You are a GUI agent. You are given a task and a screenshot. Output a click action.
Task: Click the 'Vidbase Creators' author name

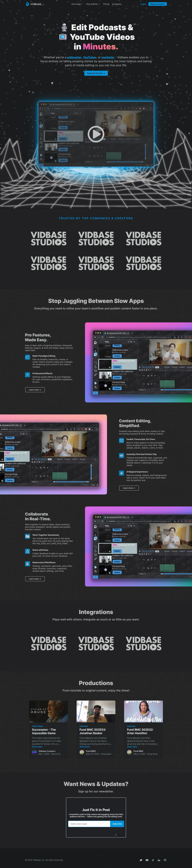click(47, 751)
